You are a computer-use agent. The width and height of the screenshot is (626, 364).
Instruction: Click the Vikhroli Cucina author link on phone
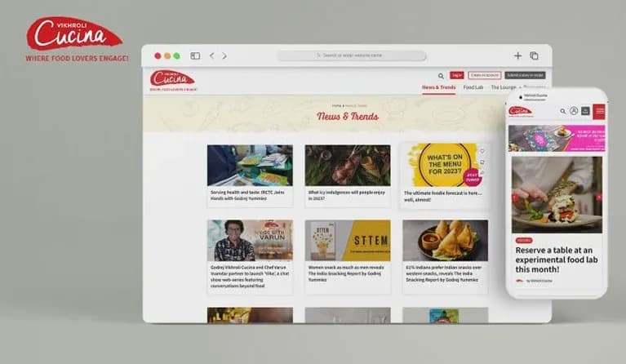(x=539, y=281)
